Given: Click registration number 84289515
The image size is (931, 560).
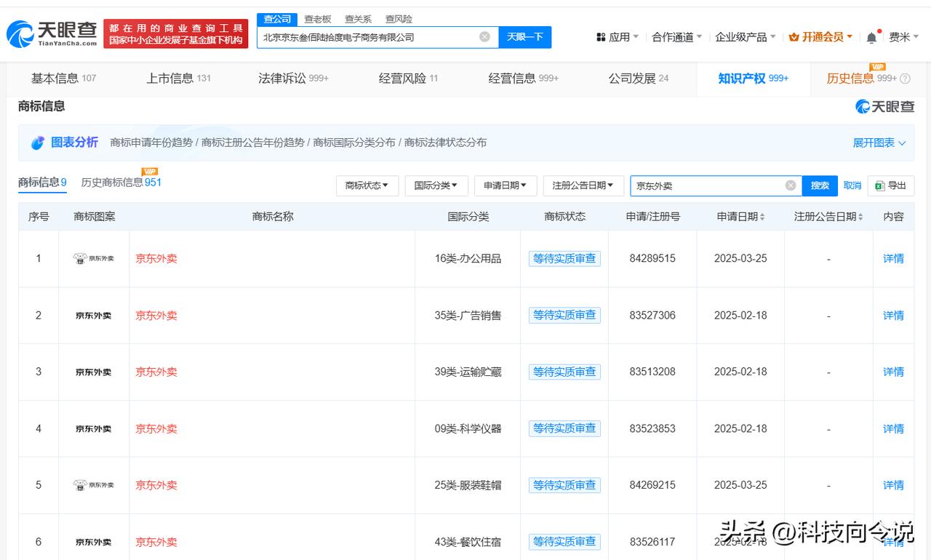Looking at the screenshot, I should pyautogui.click(x=652, y=258).
